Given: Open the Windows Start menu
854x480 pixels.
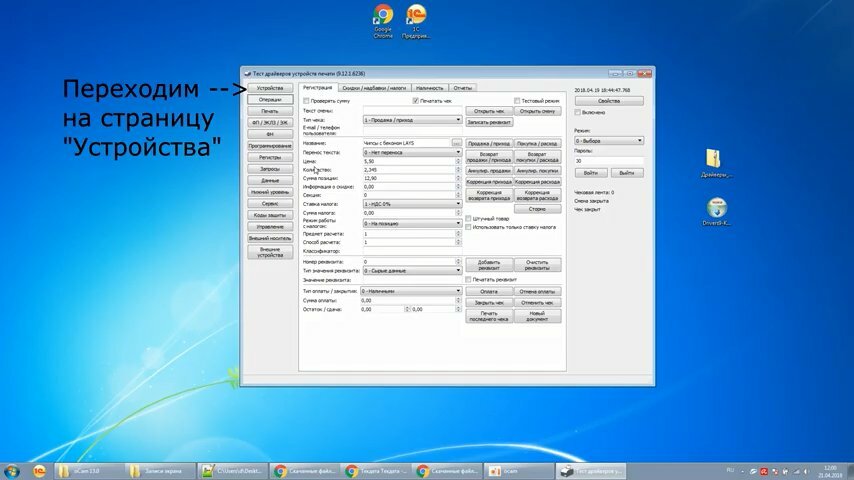Looking at the screenshot, I should (12, 471).
